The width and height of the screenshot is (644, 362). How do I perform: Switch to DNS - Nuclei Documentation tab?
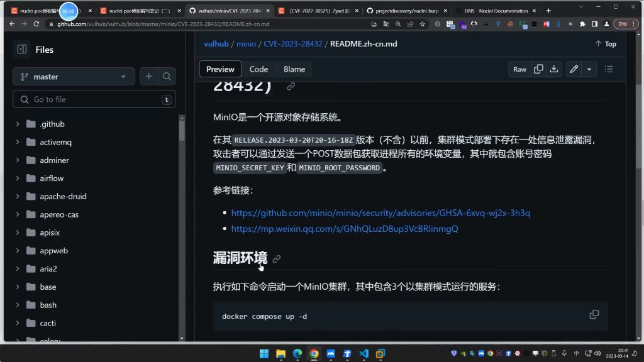[496, 11]
